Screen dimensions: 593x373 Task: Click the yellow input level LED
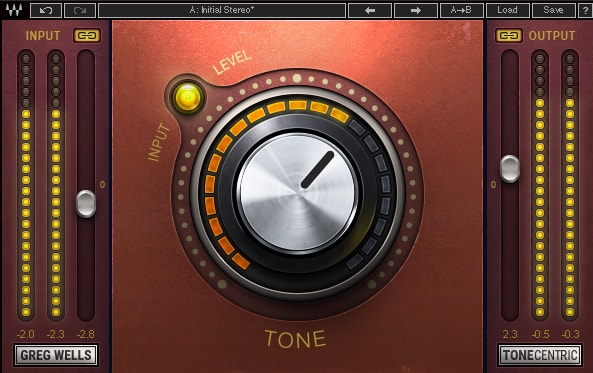(188, 97)
